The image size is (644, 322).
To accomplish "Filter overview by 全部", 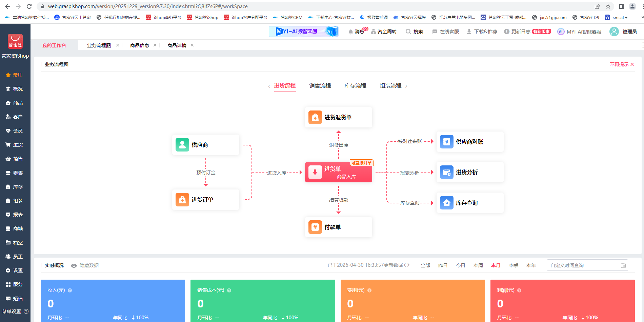I will (425, 265).
